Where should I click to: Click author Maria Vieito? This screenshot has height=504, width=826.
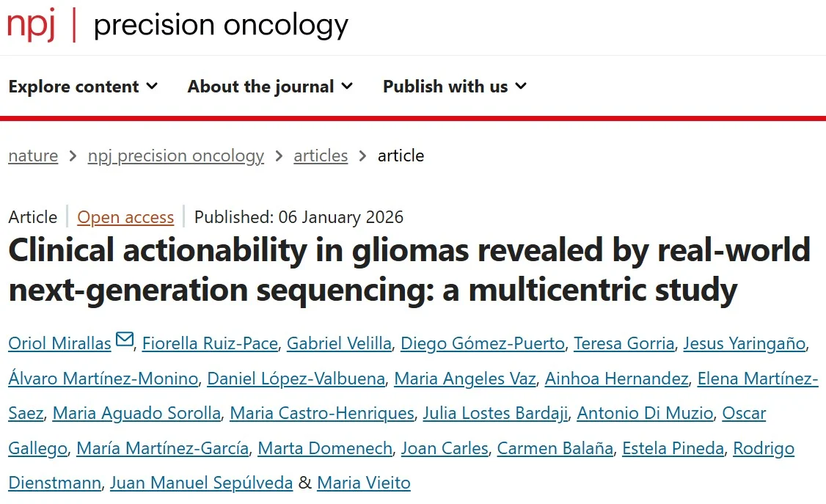click(364, 483)
